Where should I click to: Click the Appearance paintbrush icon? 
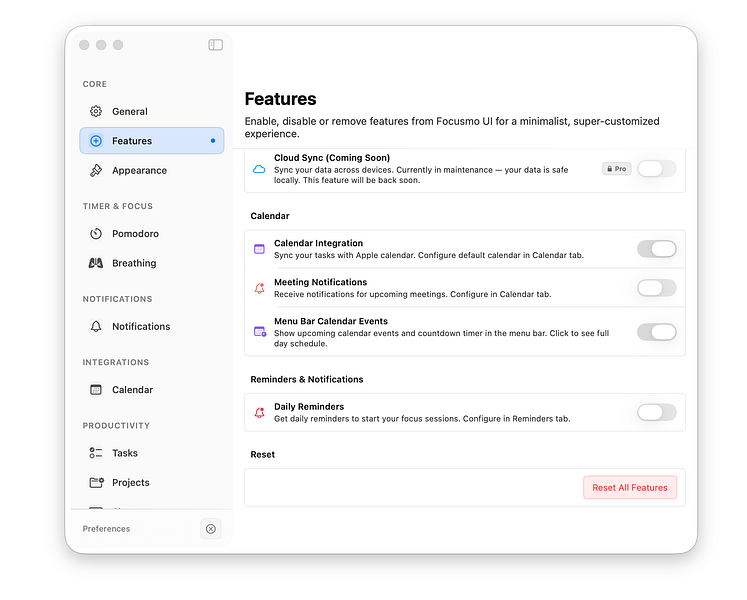[96, 170]
